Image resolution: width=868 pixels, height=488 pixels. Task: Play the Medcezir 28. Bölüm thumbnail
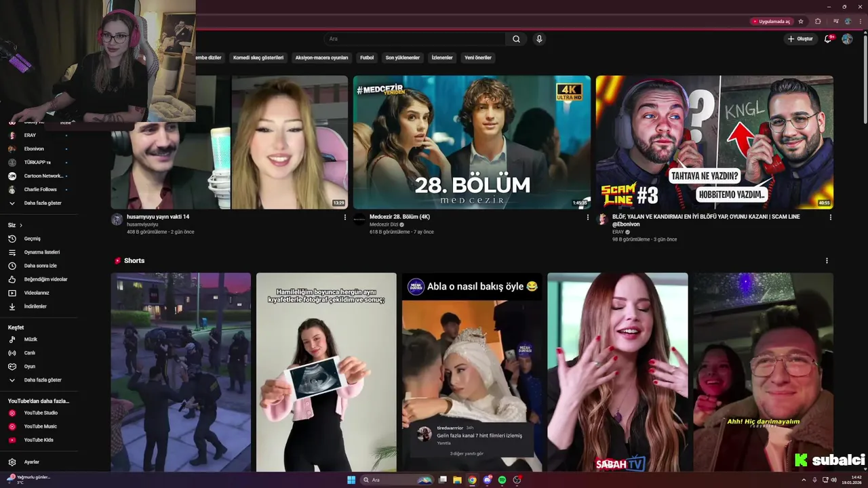[x=472, y=142]
